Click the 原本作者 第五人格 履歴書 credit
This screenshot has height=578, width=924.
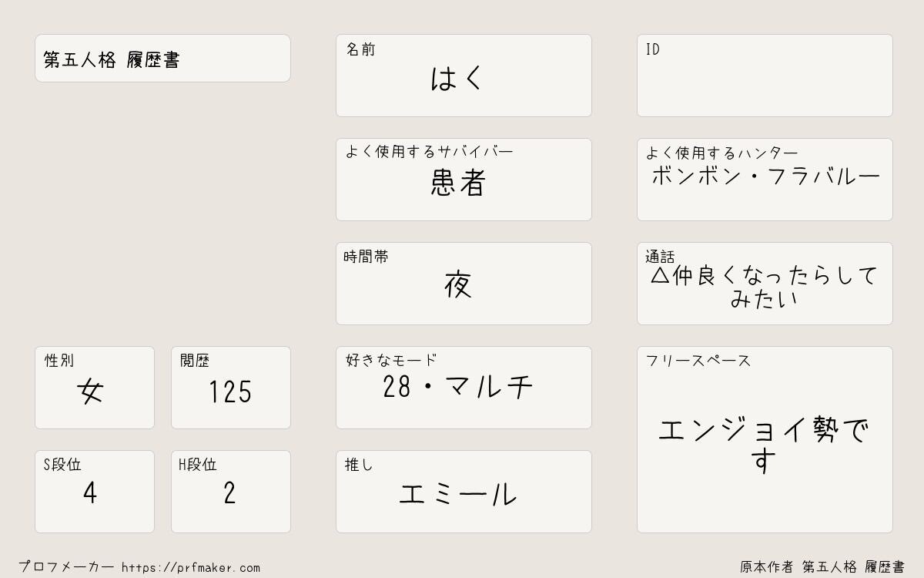click(822, 567)
